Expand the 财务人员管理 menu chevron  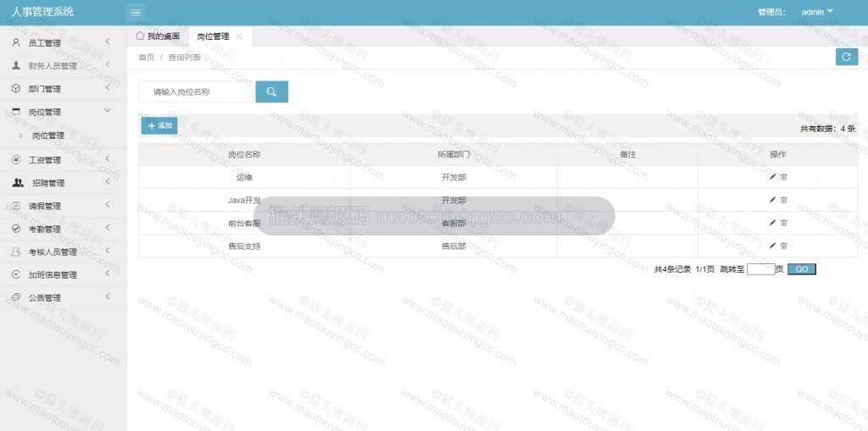[108, 64]
